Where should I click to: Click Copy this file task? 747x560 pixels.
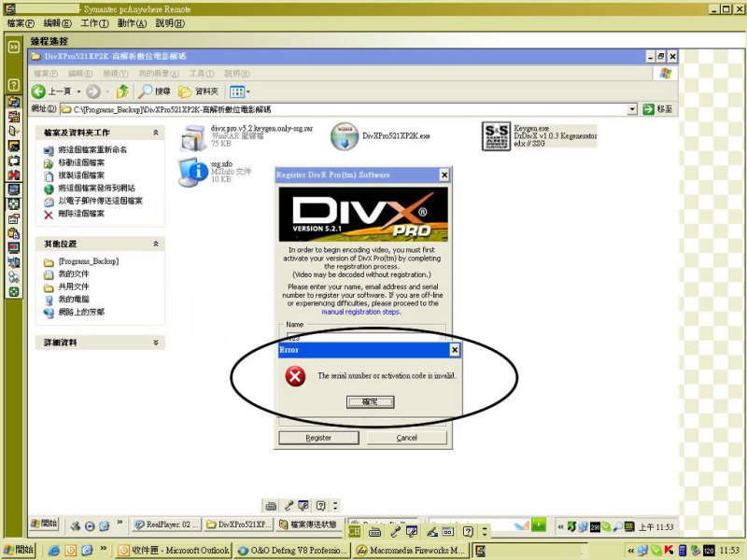(x=81, y=175)
